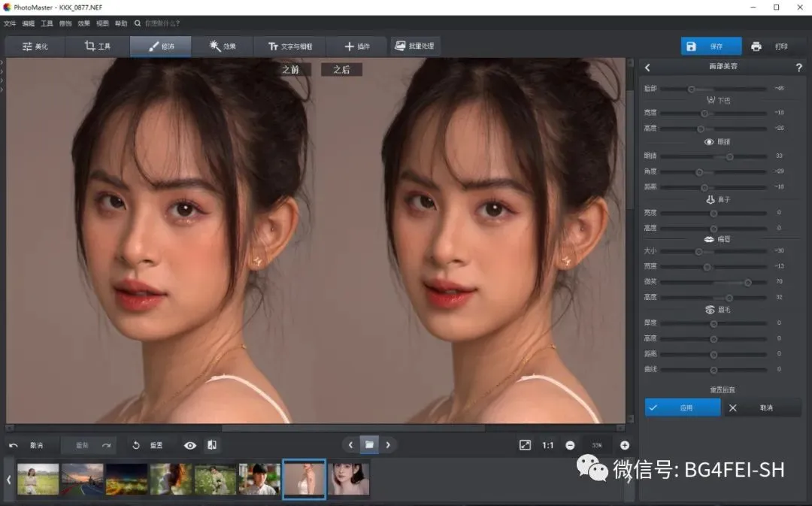
Task: Adjust the 眼睛 size slider valued 33
Action: coord(714,156)
